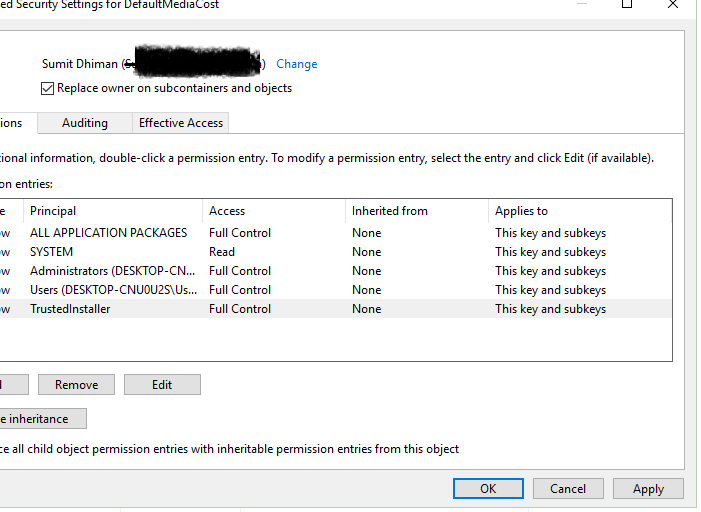Confirm with the OK button
Viewport: 701px width, 512px height.
click(x=488, y=489)
